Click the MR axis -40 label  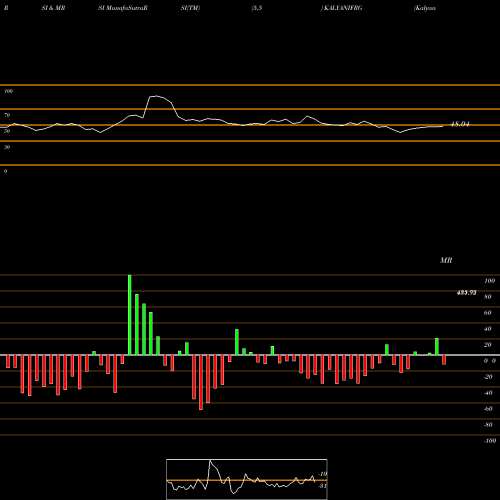(x=488, y=393)
